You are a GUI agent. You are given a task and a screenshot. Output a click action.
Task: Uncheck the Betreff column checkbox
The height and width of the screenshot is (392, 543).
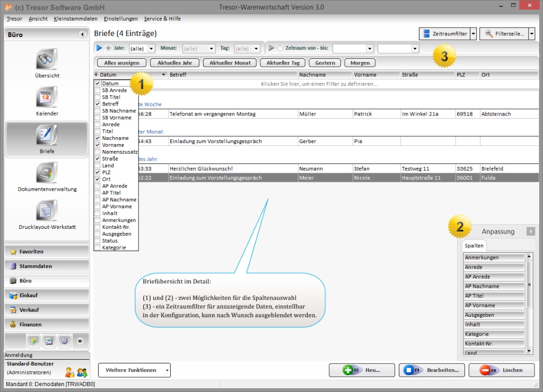[x=97, y=104]
